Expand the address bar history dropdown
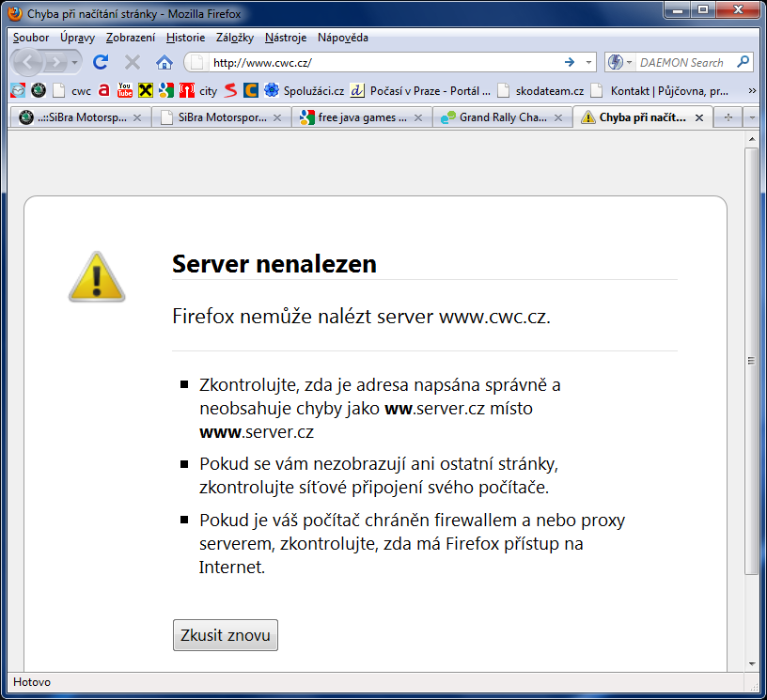The width and height of the screenshot is (767, 700). point(589,62)
